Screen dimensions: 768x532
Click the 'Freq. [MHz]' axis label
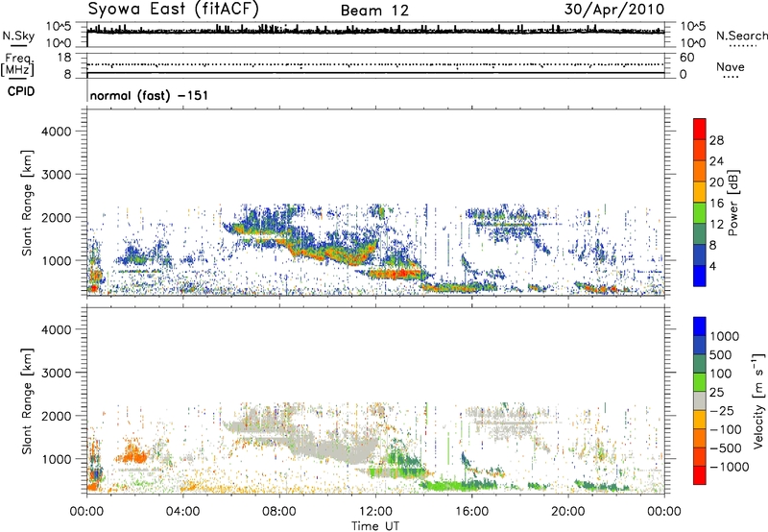click(x=18, y=64)
